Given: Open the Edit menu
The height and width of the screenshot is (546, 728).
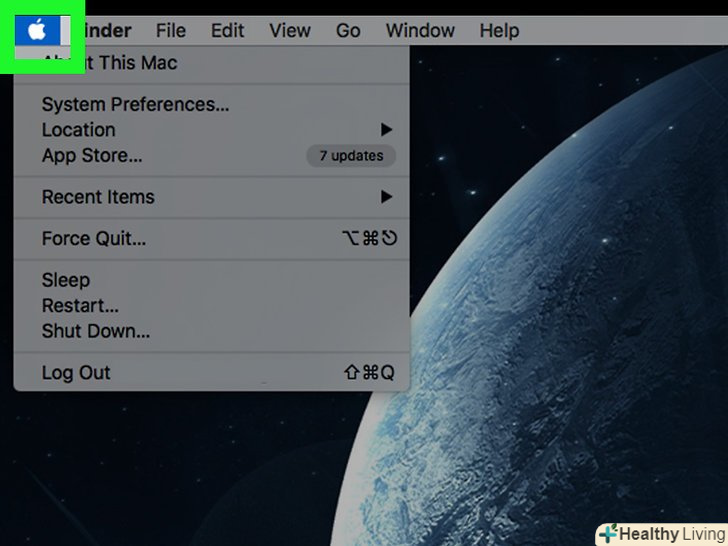Looking at the screenshot, I should (x=227, y=31).
